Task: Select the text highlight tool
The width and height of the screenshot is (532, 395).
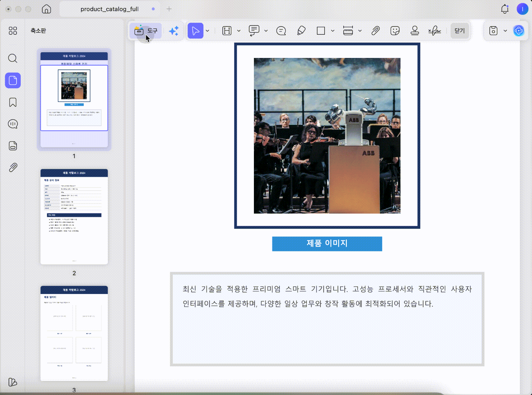Action: pos(227,31)
